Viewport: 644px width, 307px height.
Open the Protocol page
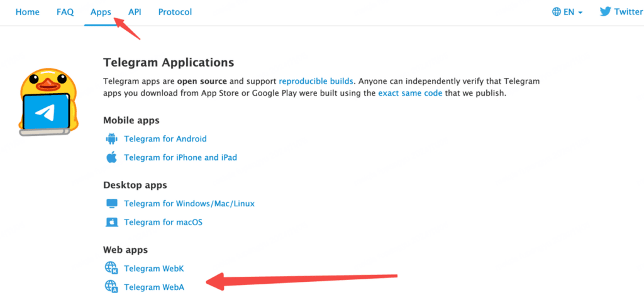point(175,12)
